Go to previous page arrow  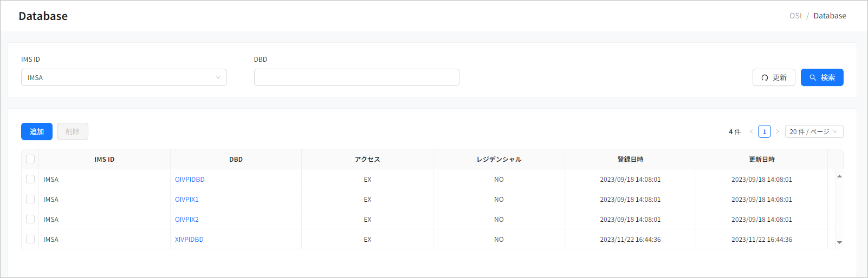752,131
